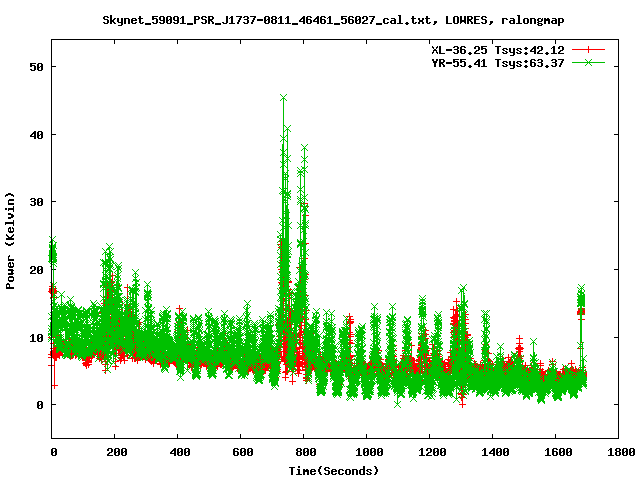Click the x-axis tick label 400
The image size is (640, 480).
(x=180, y=452)
